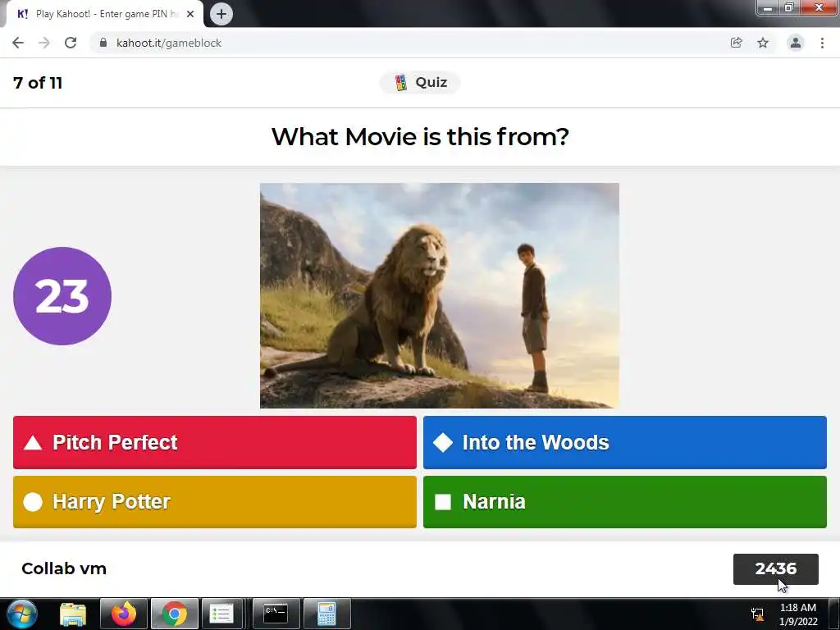Click the score 2436 box
This screenshot has width=840, height=630.
coord(776,569)
